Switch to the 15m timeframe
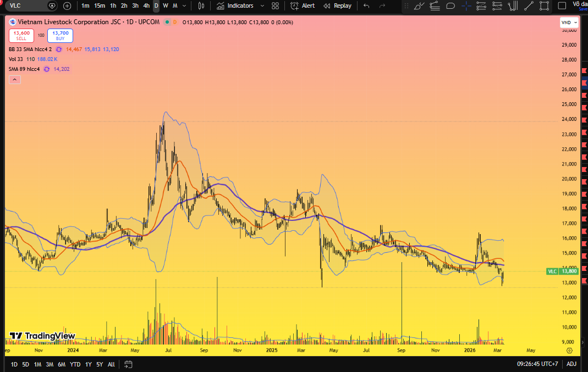The image size is (588, 372). (x=100, y=5)
